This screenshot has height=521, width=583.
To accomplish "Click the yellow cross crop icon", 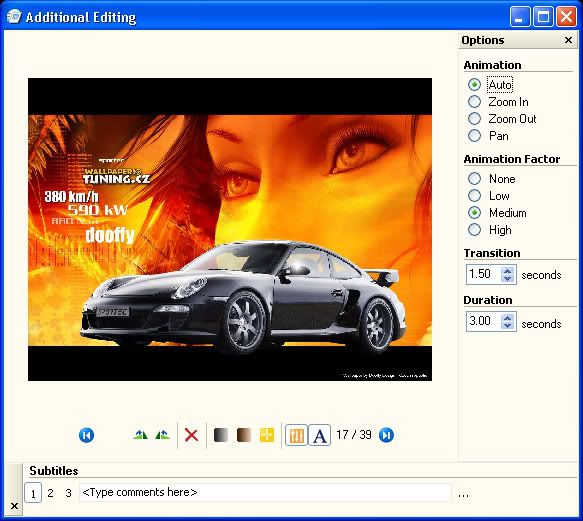I will point(267,435).
